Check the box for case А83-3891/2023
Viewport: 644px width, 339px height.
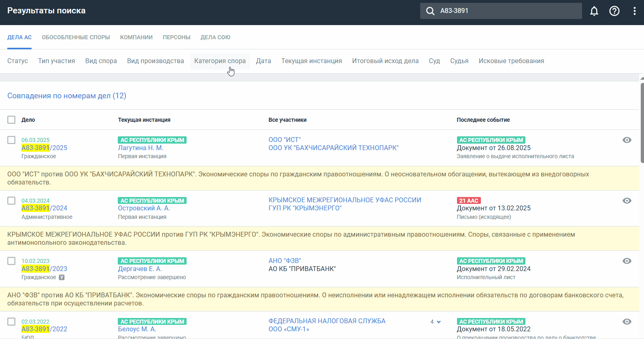click(11, 261)
